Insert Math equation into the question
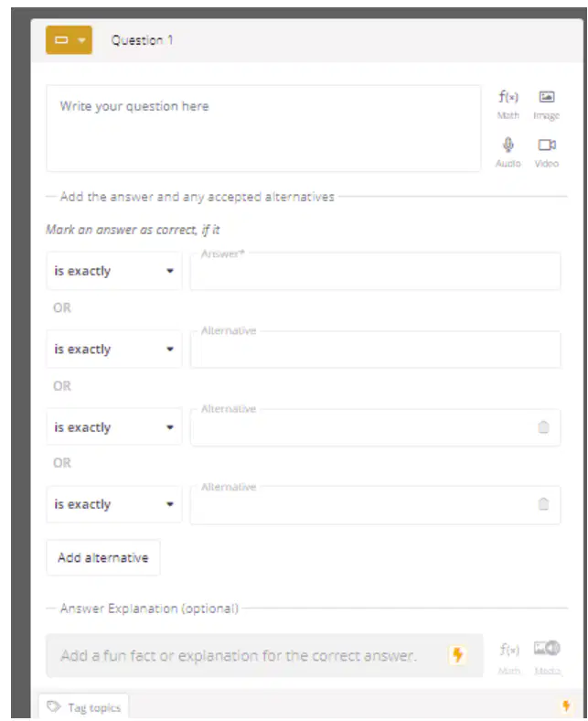This screenshot has width=588, height=721. tap(508, 104)
